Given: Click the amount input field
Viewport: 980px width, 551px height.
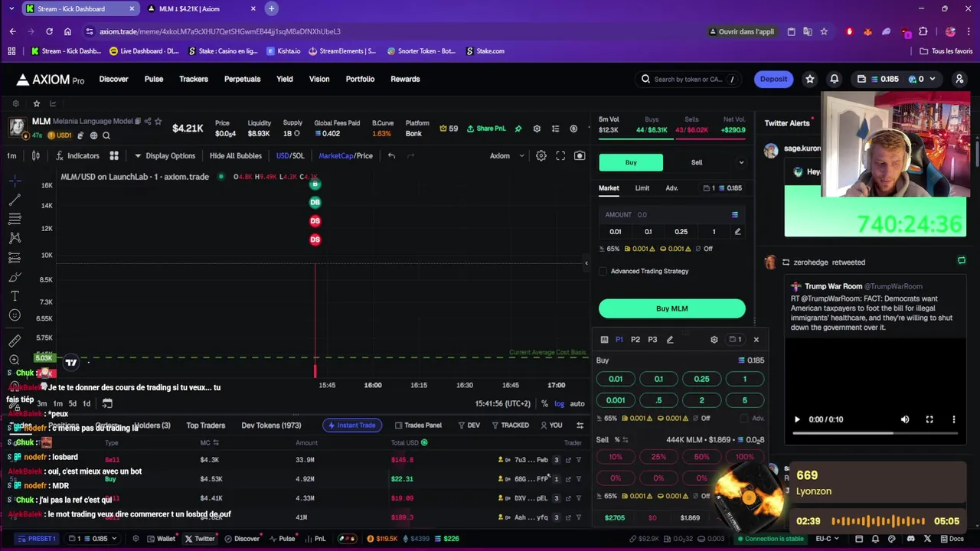Looking at the screenshot, I should click(x=671, y=214).
